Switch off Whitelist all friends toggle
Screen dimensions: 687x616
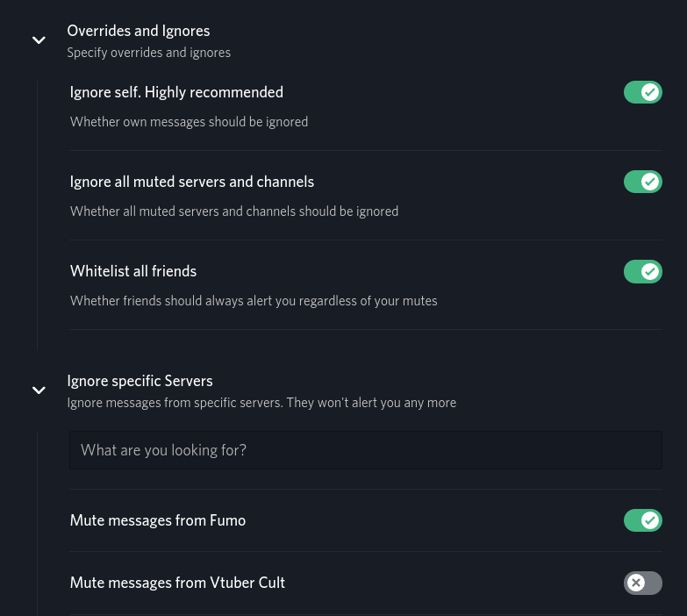coord(642,271)
